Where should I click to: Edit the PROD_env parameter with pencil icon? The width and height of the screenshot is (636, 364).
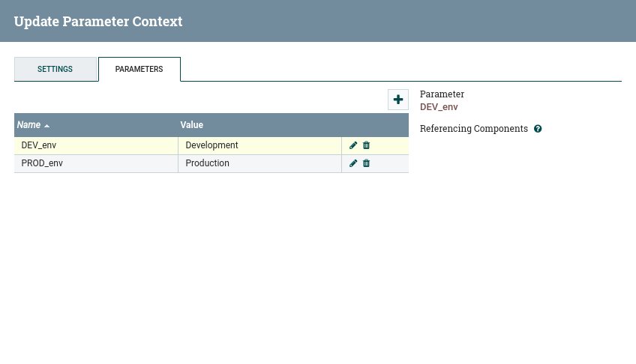pos(353,163)
